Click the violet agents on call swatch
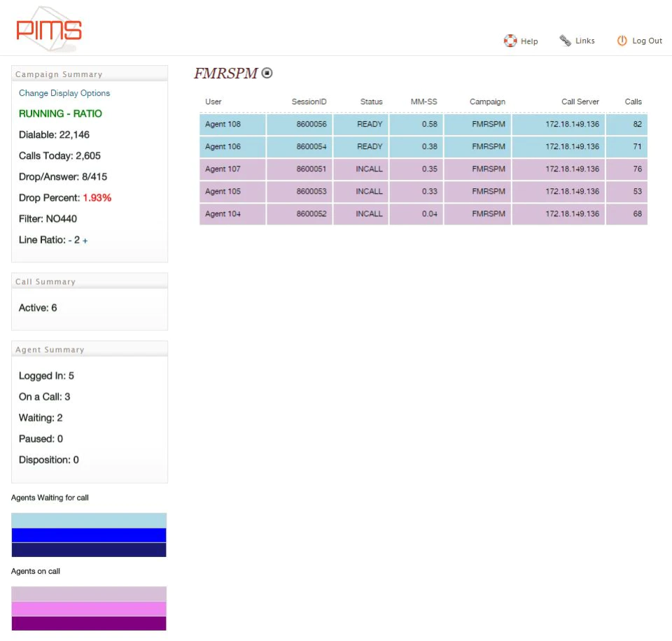This screenshot has width=672, height=641. tap(89, 609)
